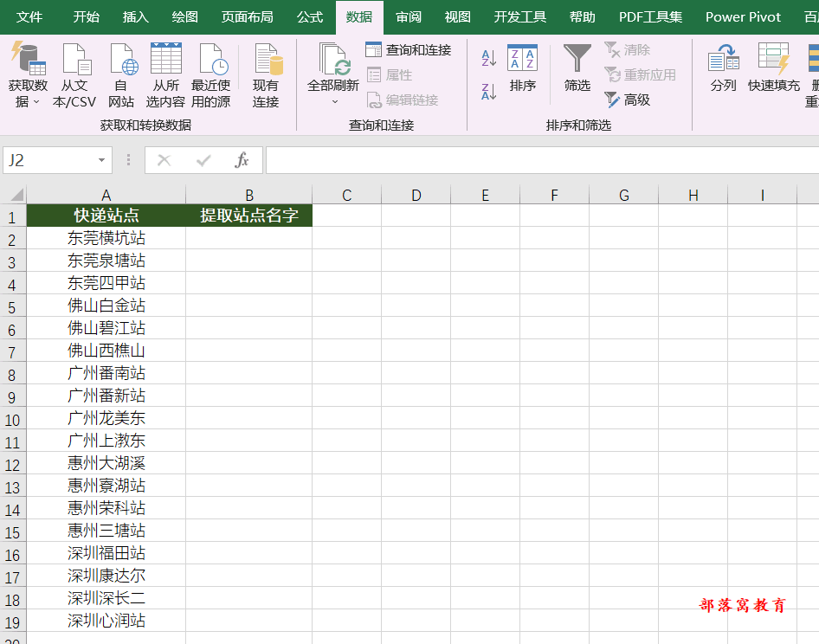Open 查询和连接 queries pane
The width and height of the screenshot is (819, 644).
pos(408,49)
